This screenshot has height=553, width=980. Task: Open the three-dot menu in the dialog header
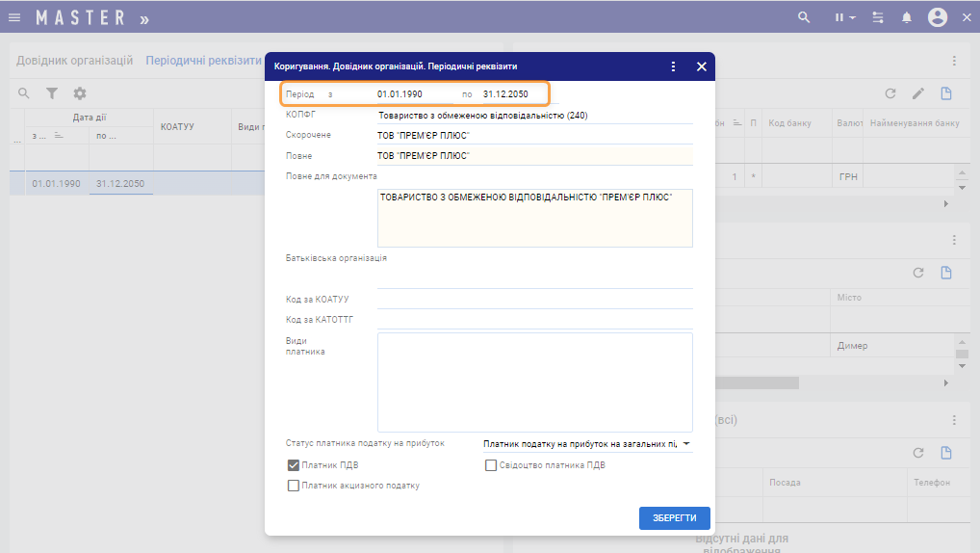pos(673,66)
